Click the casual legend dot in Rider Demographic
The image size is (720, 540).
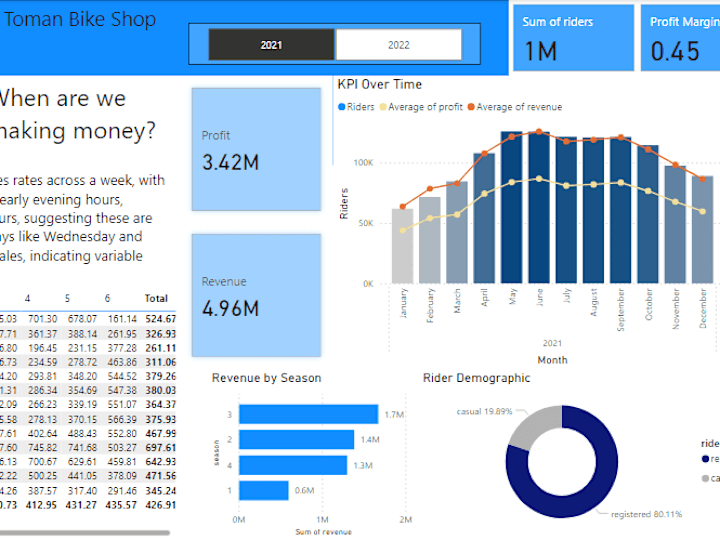coord(705,478)
